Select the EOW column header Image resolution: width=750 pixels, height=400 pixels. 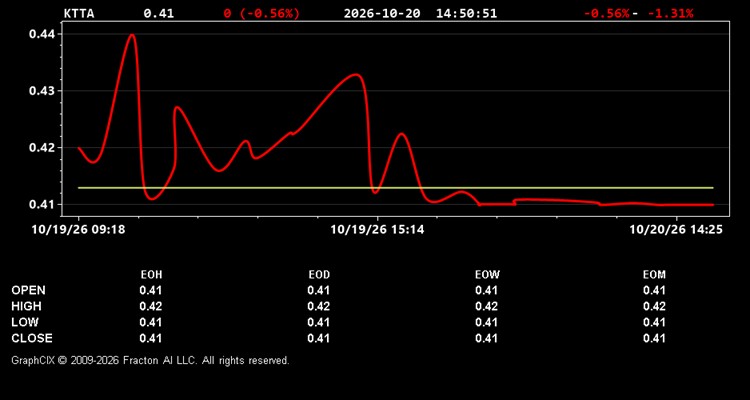coord(487,275)
